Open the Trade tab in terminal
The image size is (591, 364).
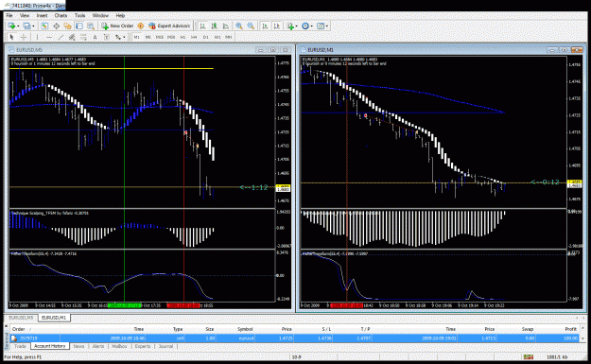pyautogui.click(x=20, y=346)
